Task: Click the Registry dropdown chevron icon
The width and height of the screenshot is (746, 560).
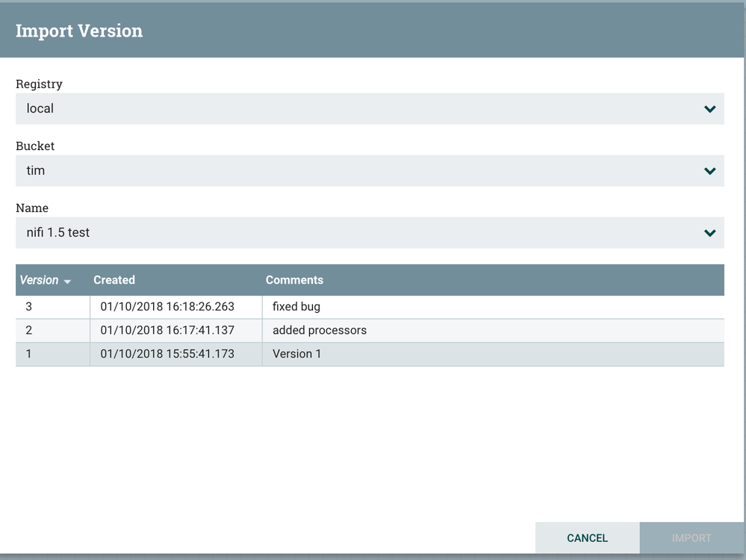Action: click(x=709, y=108)
